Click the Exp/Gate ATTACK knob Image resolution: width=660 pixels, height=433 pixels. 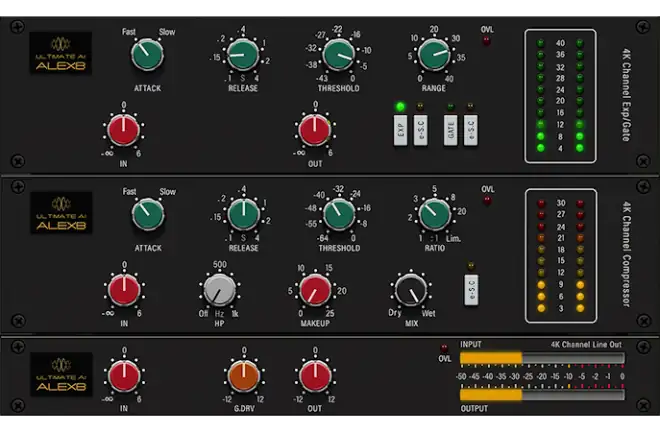147,55
